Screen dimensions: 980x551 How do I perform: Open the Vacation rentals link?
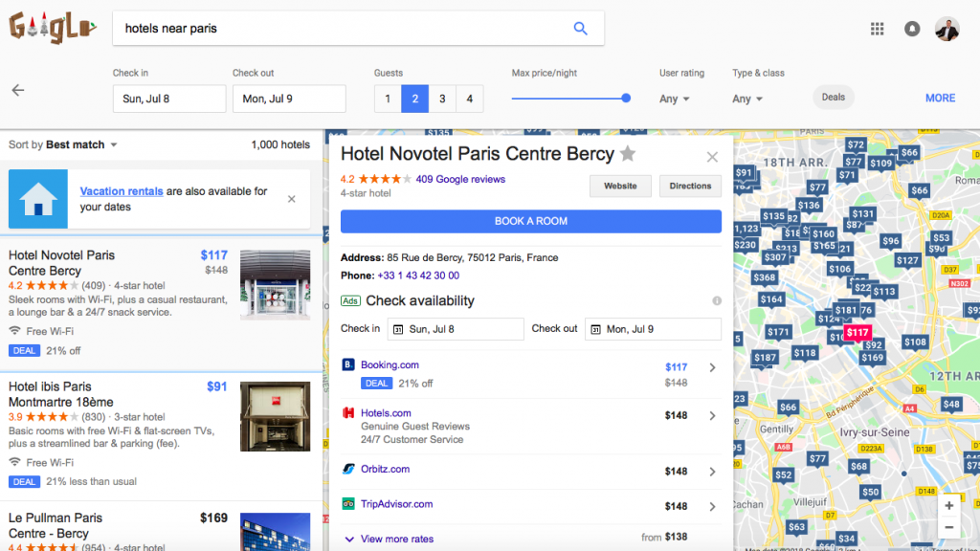tap(122, 191)
